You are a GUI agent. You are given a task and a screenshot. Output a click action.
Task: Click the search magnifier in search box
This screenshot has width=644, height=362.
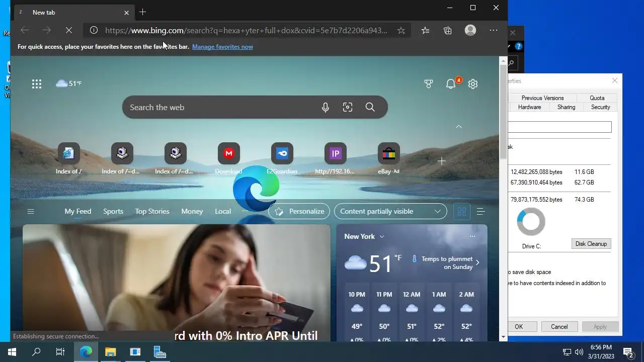370,107
